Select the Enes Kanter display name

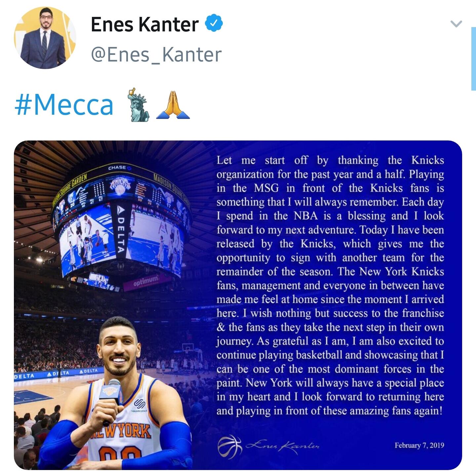(145, 24)
